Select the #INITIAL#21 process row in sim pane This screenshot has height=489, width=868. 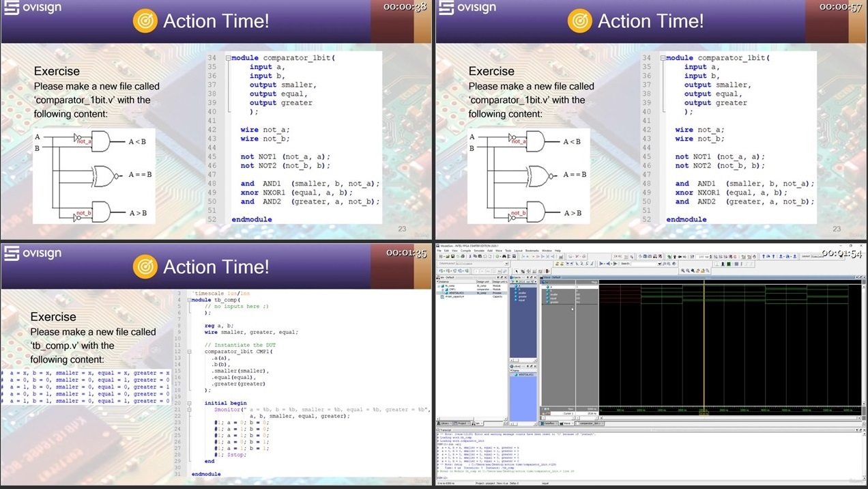tap(472, 292)
